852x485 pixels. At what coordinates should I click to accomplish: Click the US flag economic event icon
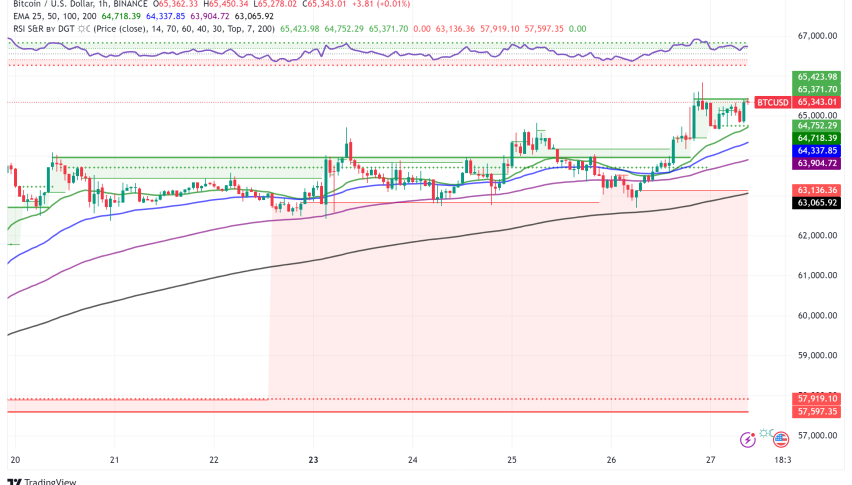779,439
